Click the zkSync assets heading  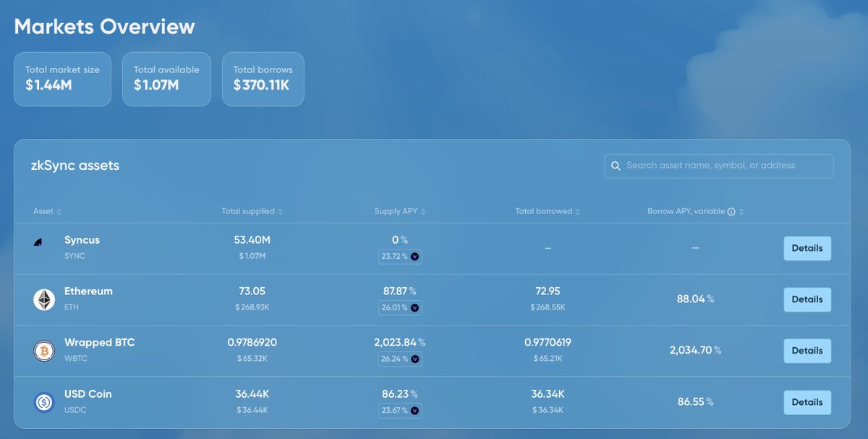point(75,166)
